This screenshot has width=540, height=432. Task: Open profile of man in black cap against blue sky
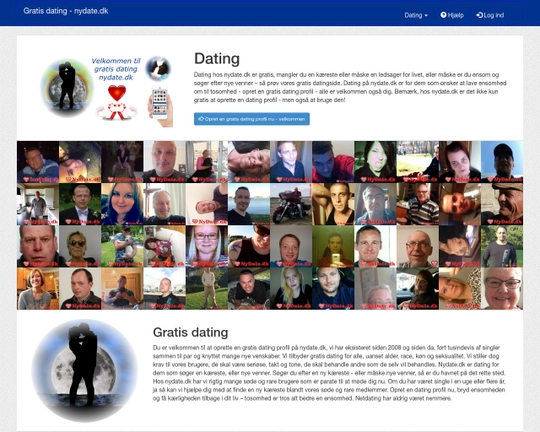click(502, 162)
